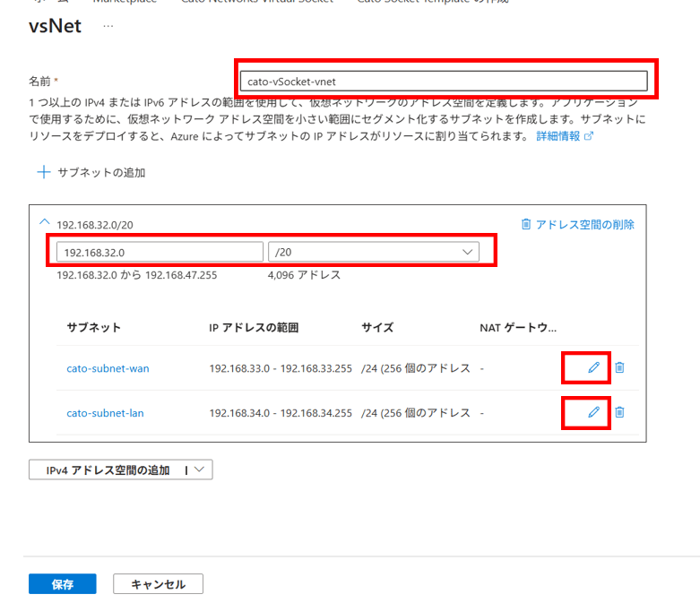
Task: Click the IP アドレスの範囲 column header
Action: 253,328
